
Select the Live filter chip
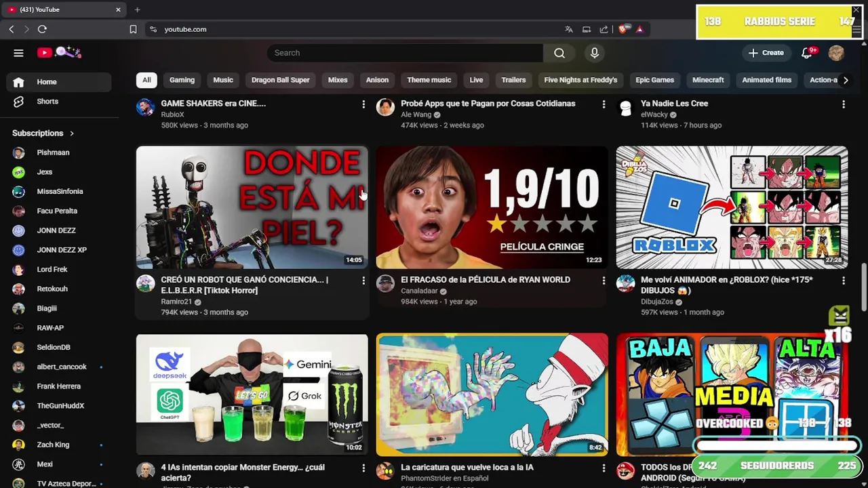point(476,80)
